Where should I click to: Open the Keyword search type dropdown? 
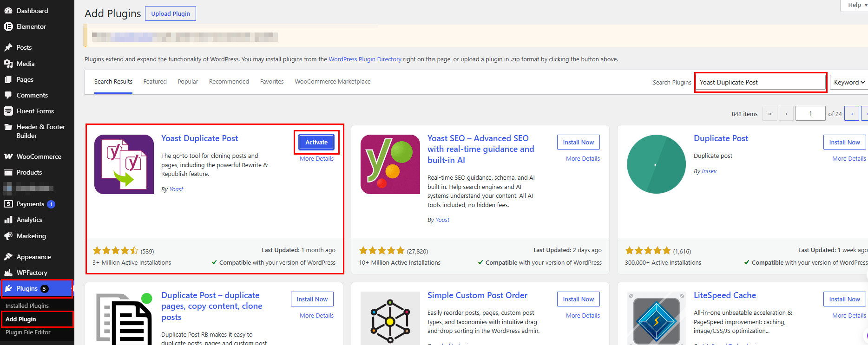848,82
